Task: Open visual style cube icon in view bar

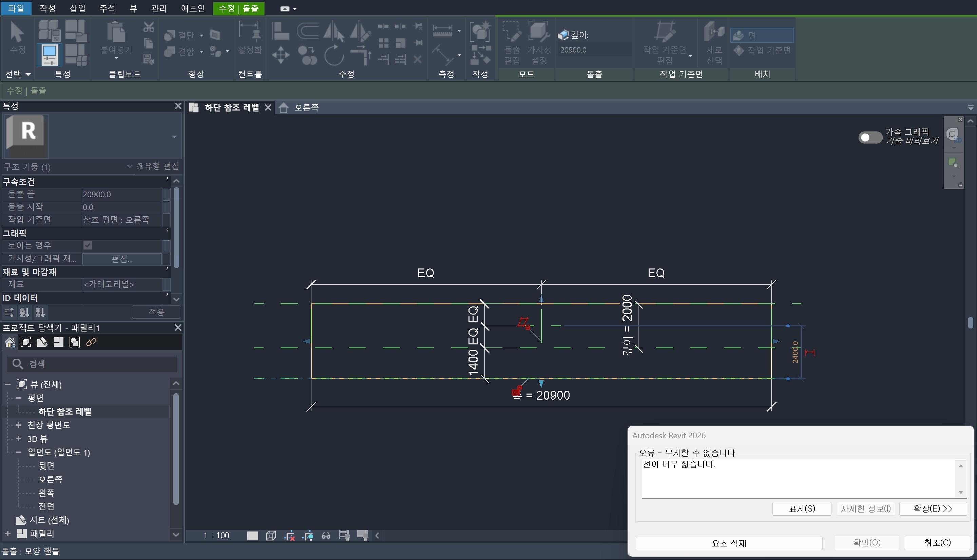Action: 271,535
